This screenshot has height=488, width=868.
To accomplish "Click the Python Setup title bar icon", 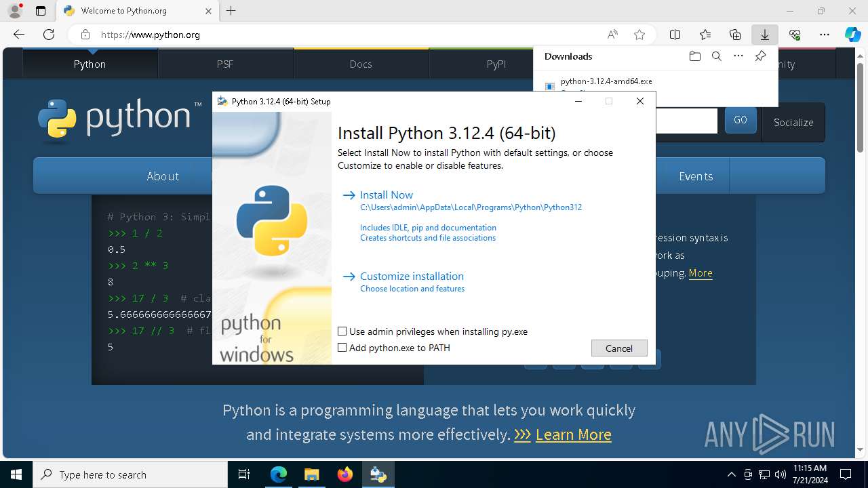I will click(222, 101).
